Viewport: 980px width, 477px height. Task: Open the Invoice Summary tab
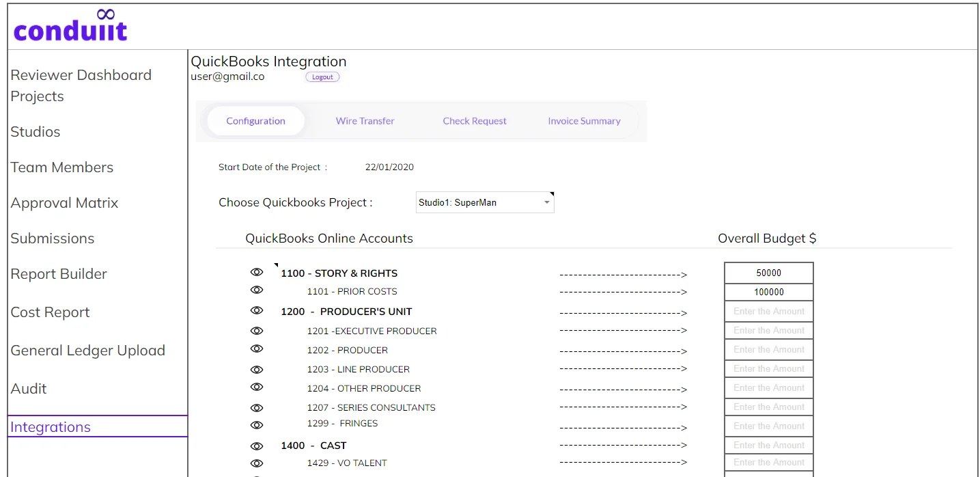tap(583, 120)
